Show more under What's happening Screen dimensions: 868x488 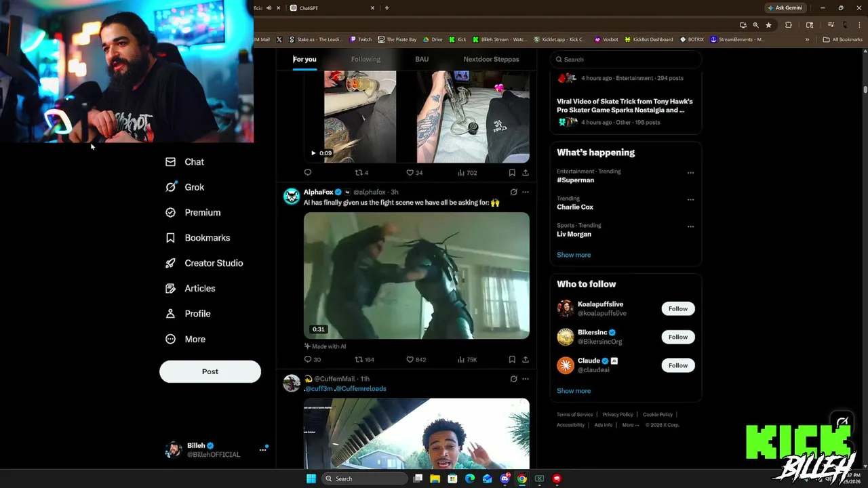[574, 255]
